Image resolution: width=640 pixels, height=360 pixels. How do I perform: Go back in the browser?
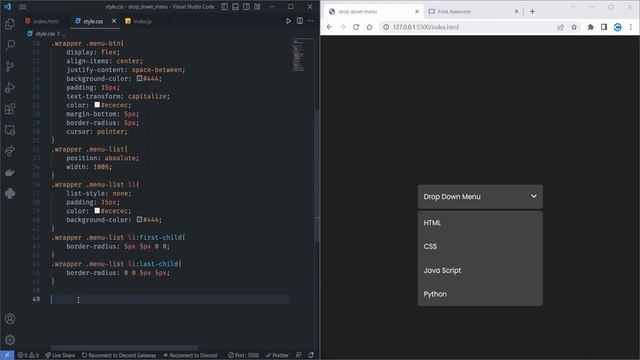pyautogui.click(x=329, y=27)
